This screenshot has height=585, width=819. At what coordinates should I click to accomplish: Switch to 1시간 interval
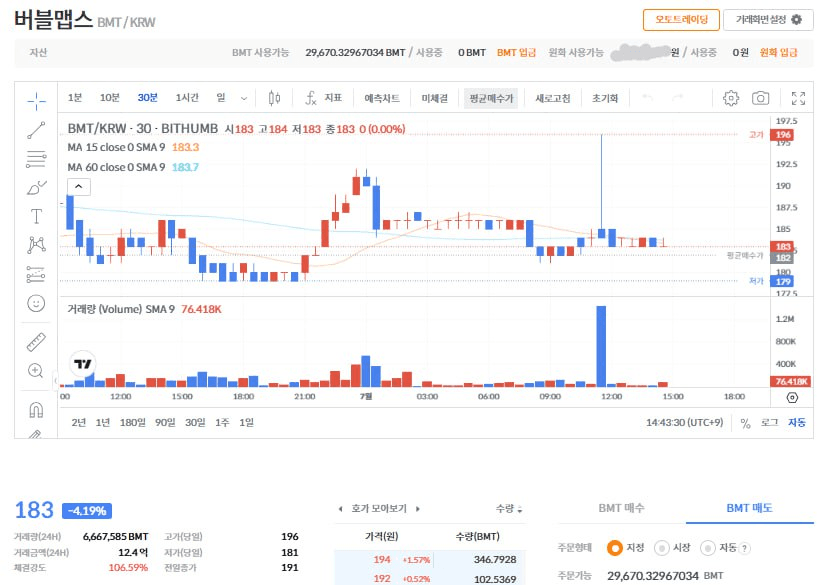tap(187, 98)
